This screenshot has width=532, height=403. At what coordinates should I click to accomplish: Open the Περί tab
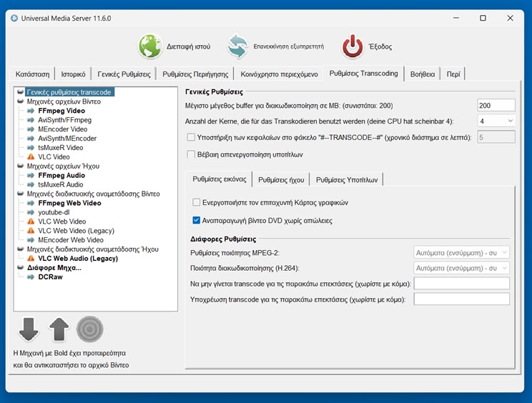click(453, 74)
